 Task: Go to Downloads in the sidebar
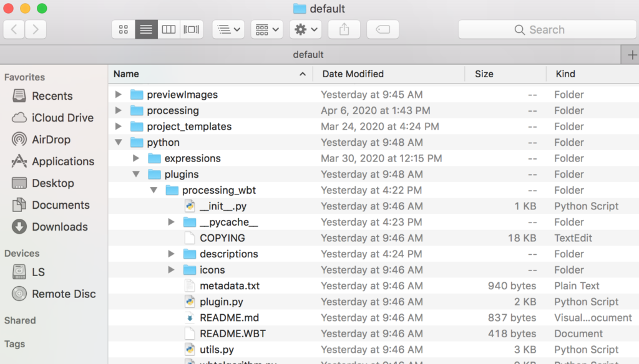click(59, 227)
